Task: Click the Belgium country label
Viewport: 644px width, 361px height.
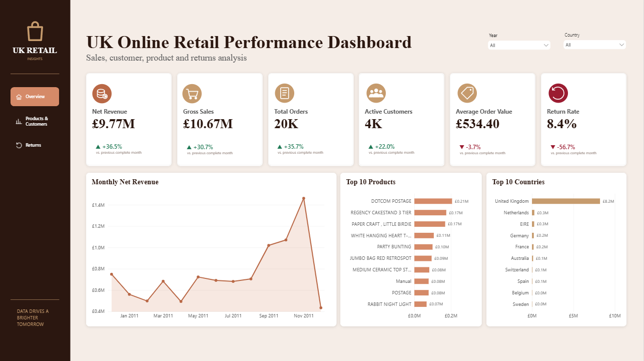Action: click(520, 293)
